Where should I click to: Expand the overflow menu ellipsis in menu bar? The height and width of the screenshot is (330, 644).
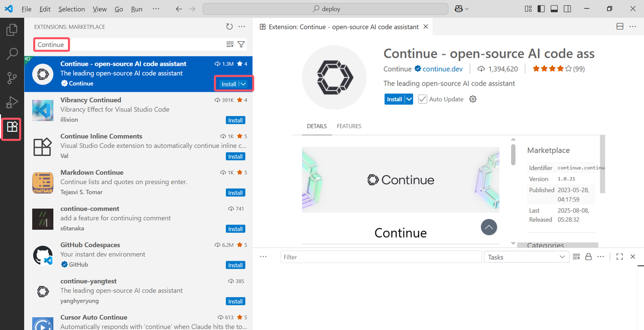[156, 9]
